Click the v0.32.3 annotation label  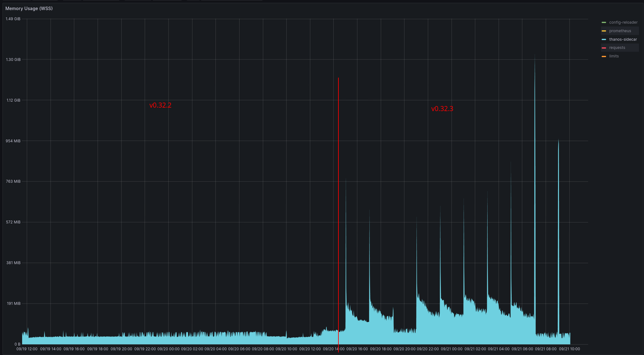442,109
